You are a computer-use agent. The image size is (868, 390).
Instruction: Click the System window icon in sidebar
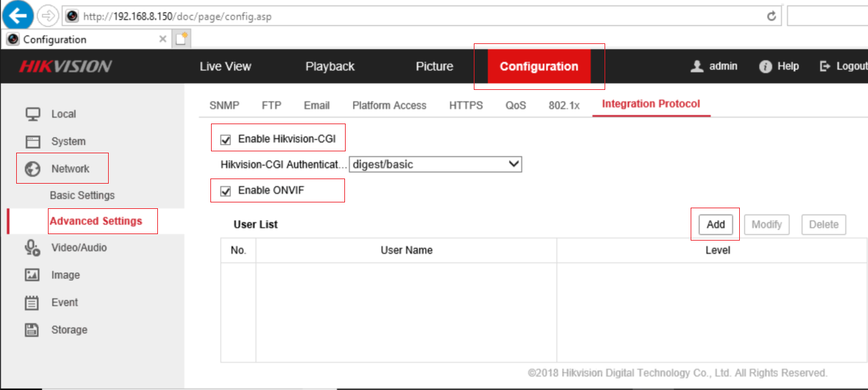(x=32, y=142)
